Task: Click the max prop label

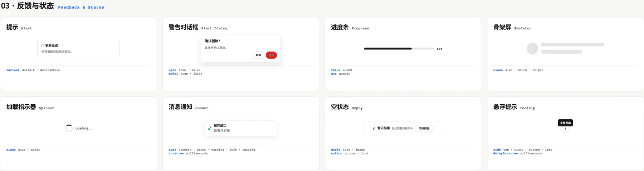Action: coord(334,73)
